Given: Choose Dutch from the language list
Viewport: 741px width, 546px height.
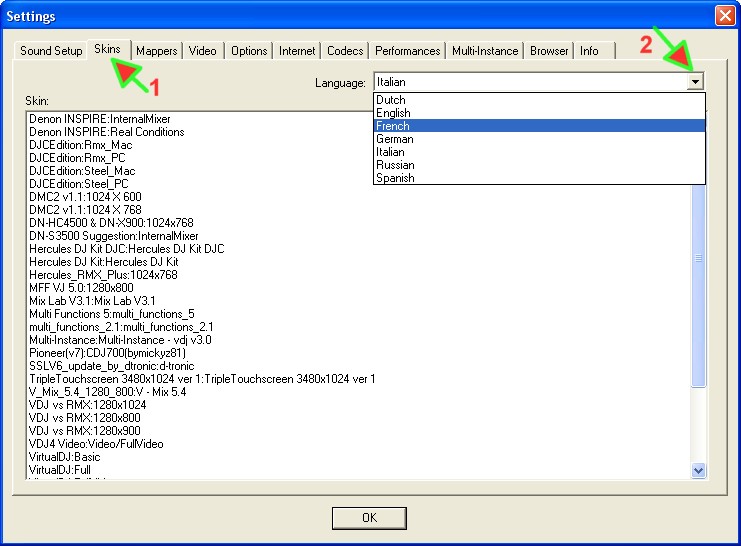Looking at the screenshot, I should [539, 100].
